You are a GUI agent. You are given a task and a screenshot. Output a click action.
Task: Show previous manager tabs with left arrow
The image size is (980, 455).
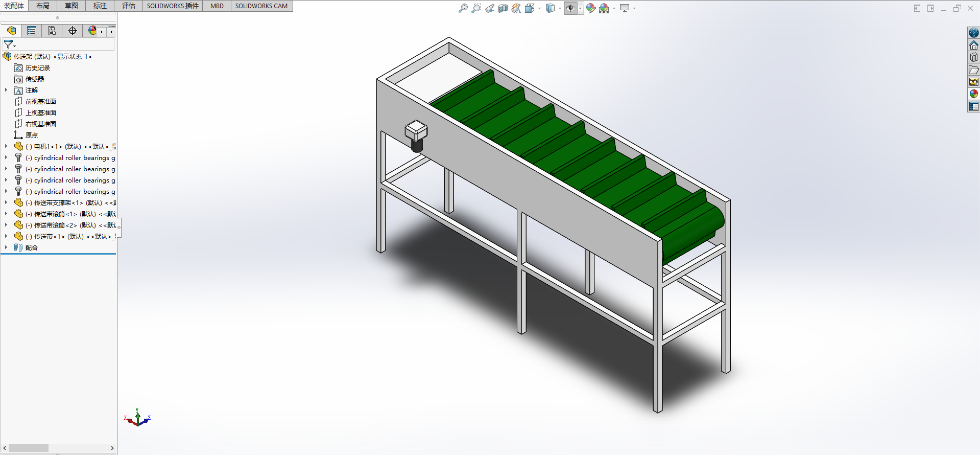(102, 32)
